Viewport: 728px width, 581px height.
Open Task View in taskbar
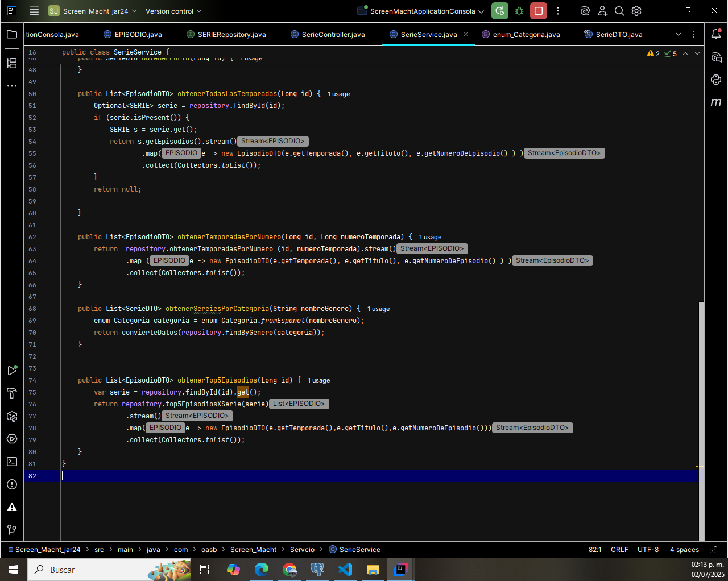(205, 570)
